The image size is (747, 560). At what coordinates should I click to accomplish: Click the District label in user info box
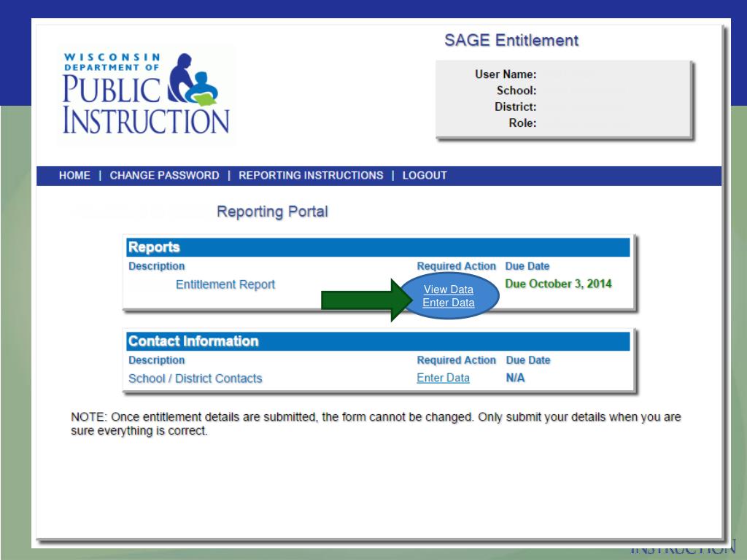tap(516, 106)
